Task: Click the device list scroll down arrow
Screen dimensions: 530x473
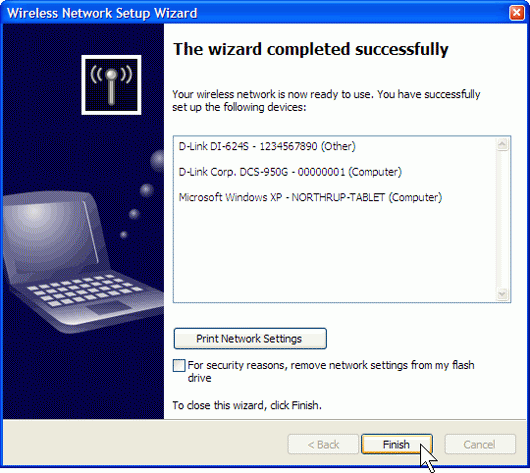Action: 502,293
